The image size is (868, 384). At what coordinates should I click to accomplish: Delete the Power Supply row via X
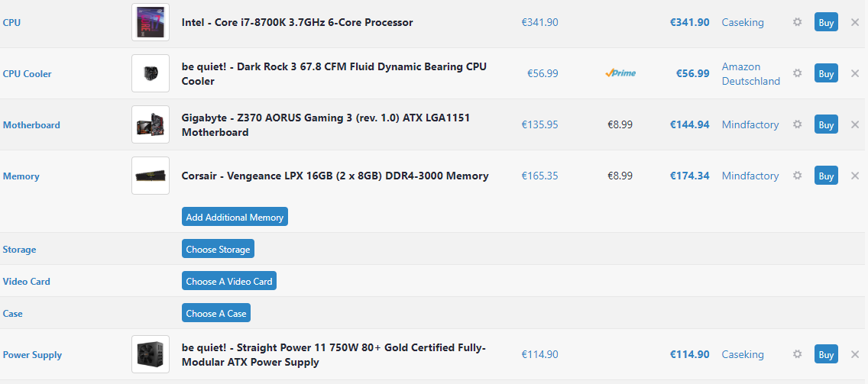[x=855, y=354]
